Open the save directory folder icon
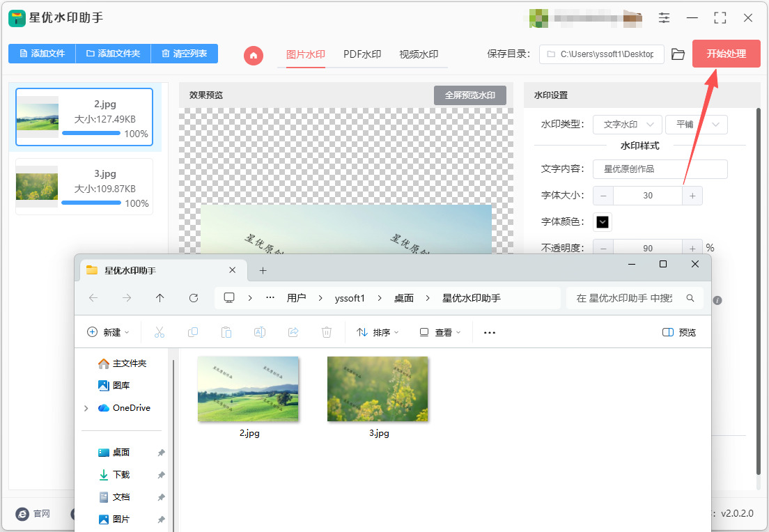This screenshot has width=769, height=532. coord(678,54)
